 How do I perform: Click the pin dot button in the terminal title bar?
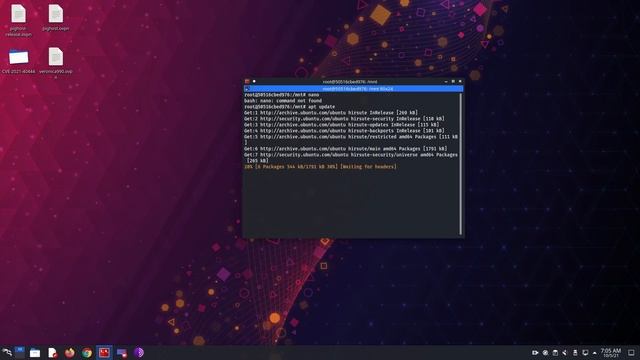point(254,81)
